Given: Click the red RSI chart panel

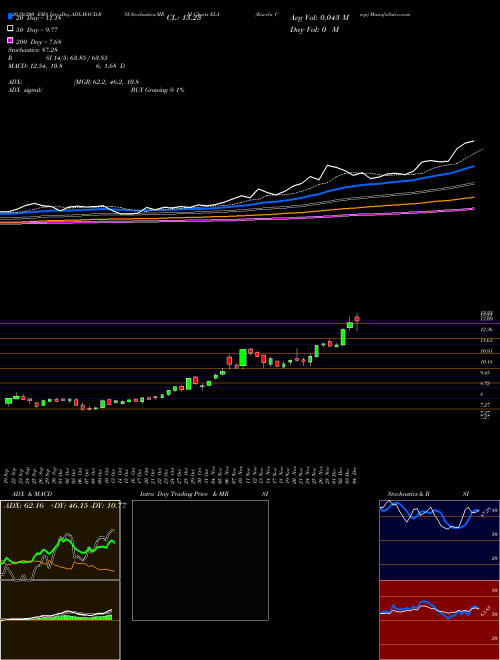Looking at the screenshot, I should tap(439, 620).
